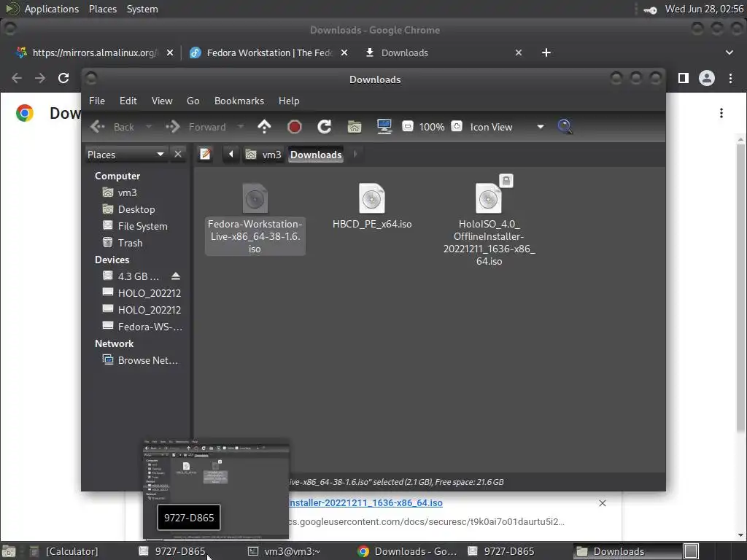
Task: Open View menu
Action: click(162, 101)
